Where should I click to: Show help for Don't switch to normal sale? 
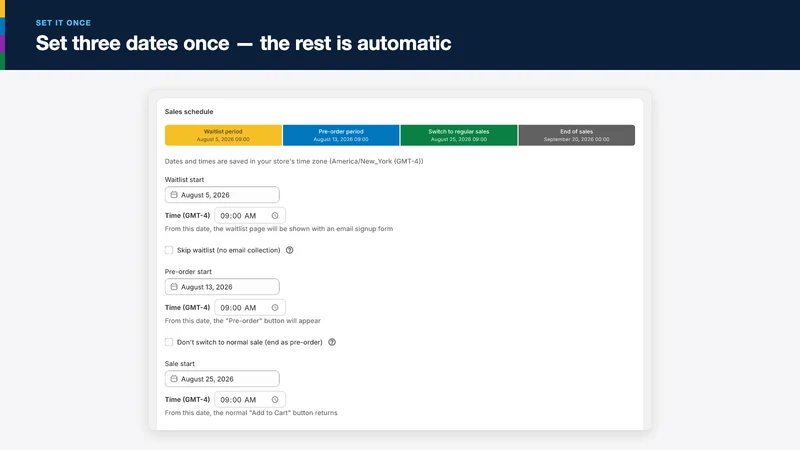click(332, 342)
